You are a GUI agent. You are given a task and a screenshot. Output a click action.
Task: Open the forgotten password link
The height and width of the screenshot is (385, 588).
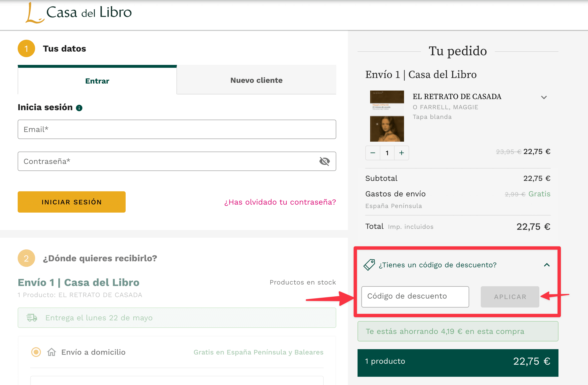pyautogui.click(x=280, y=202)
